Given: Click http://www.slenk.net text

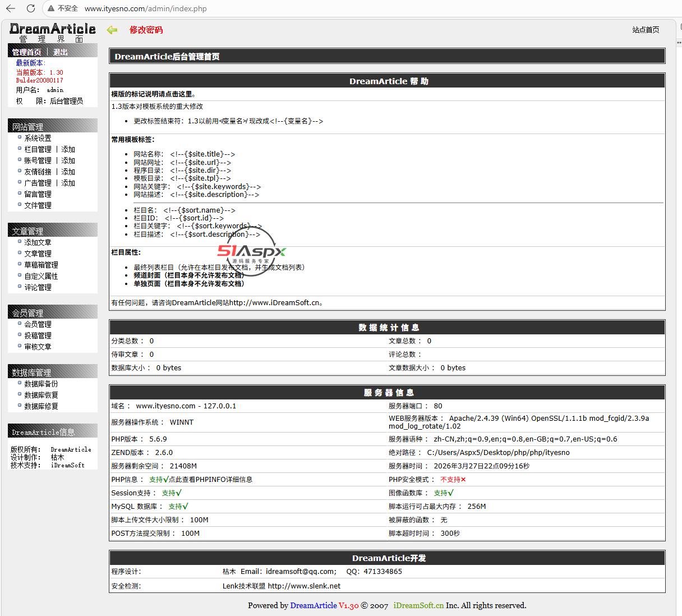Looking at the screenshot, I should pyautogui.click(x=304, y=586).
